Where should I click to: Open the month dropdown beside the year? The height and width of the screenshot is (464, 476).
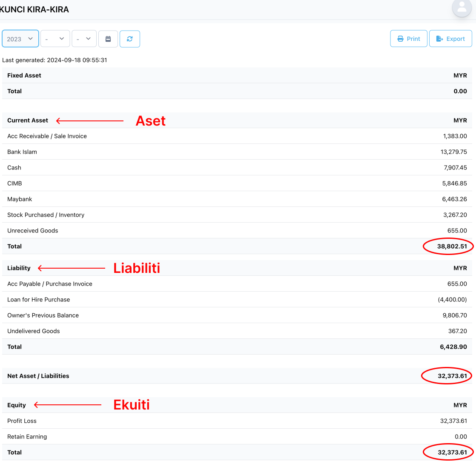click(x=55, y=39)
